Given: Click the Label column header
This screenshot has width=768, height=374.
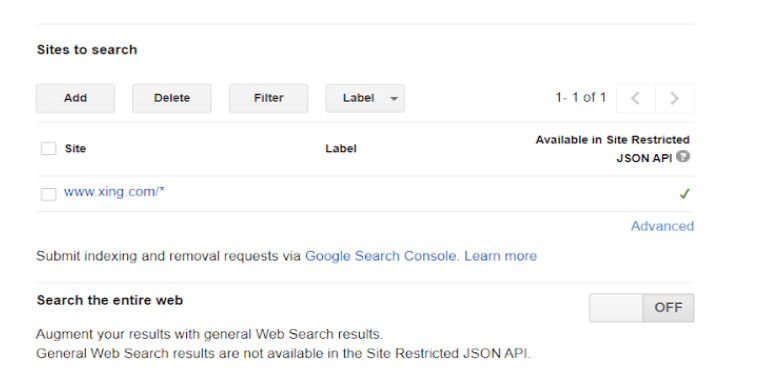Looking at the screenshot, I should (x=341, y=148).
